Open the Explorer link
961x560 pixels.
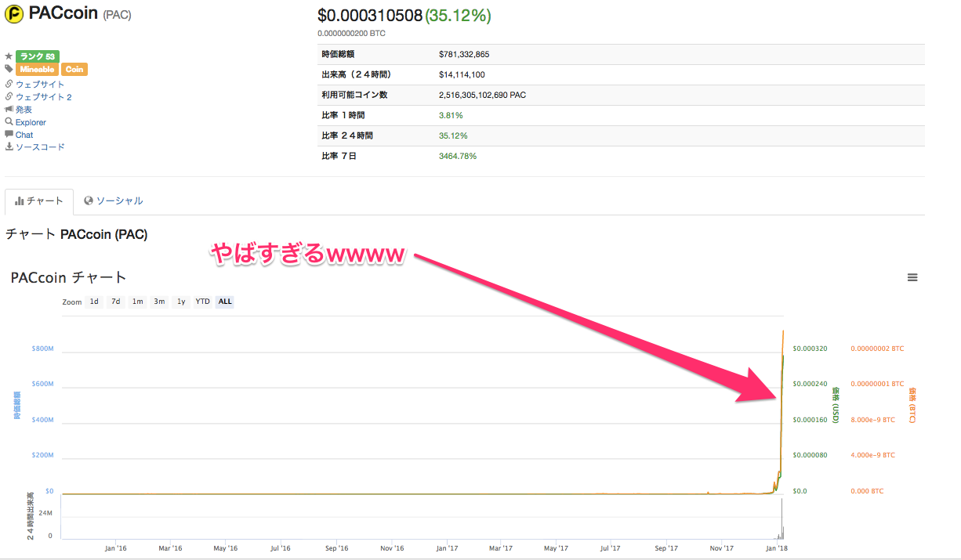[31, 122]
